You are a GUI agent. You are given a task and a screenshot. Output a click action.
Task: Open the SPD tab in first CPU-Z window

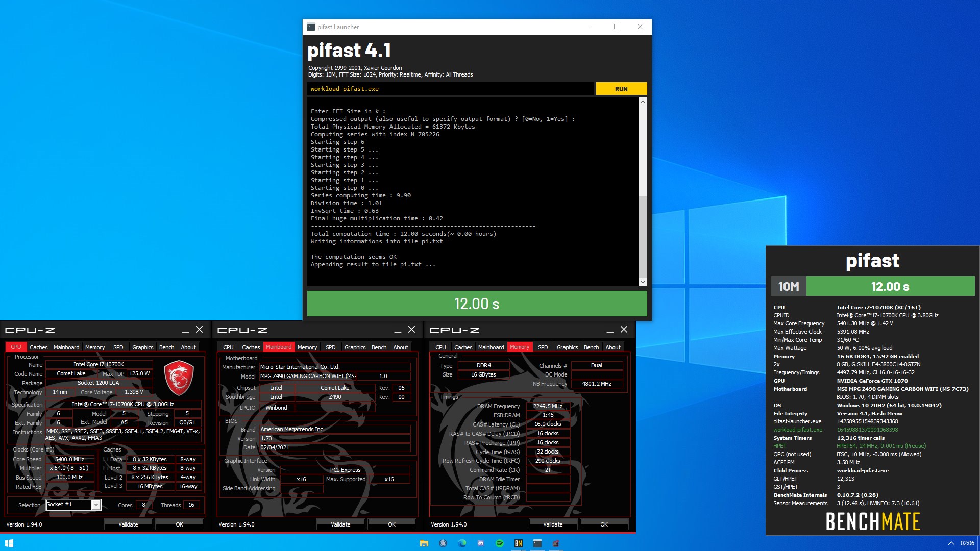pyautogui.click(x=118, y=347)
